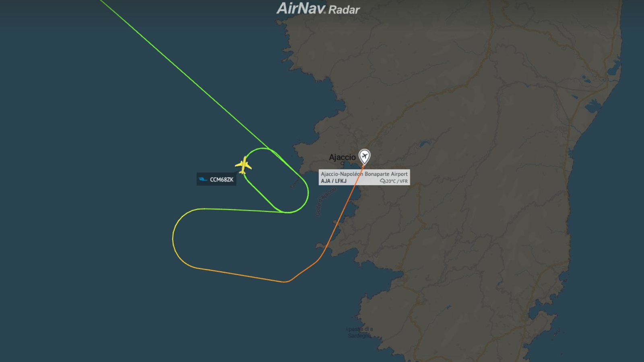Screen dimensions: 644x362
Task: Open the Ajaccio-Napoléon Bonaparte Airport name
Action: pos(364,174)
